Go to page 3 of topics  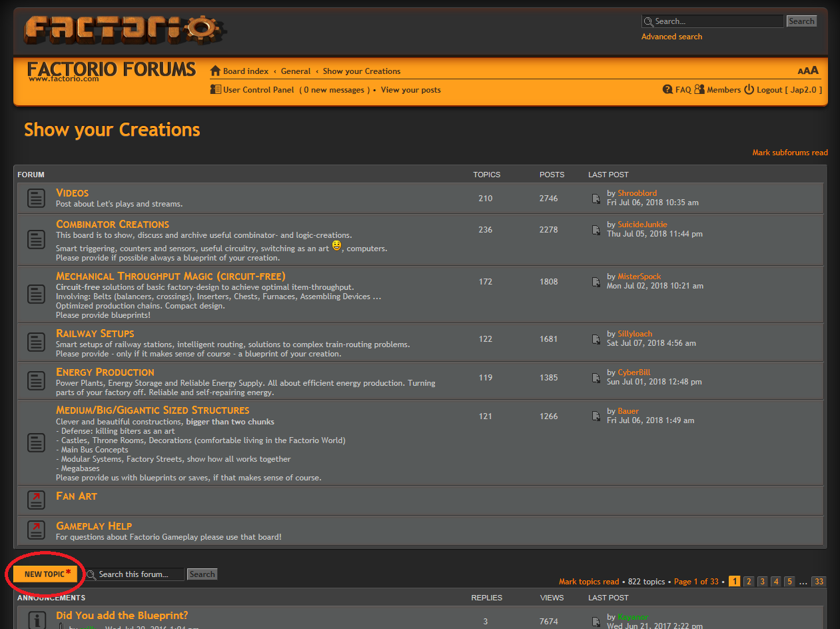coord(762,582)
